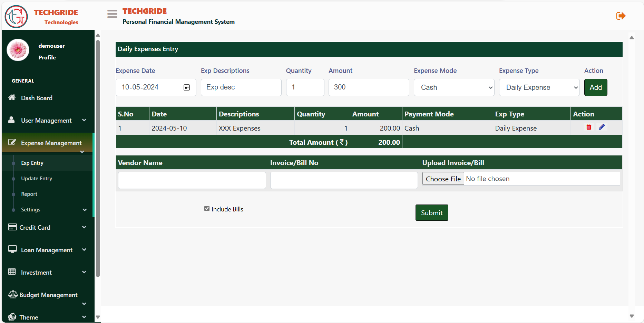This screenshot has width=644, height=323.
Task: Click the Dash Board home icon
Action: pyautogui.click(x=12, y=98)
